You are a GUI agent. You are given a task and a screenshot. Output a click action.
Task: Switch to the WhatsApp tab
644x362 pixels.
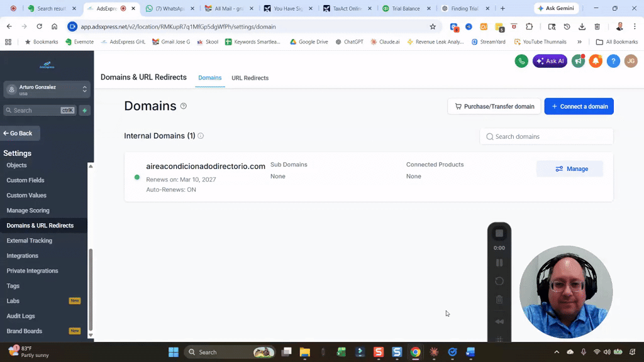[170, 8]
